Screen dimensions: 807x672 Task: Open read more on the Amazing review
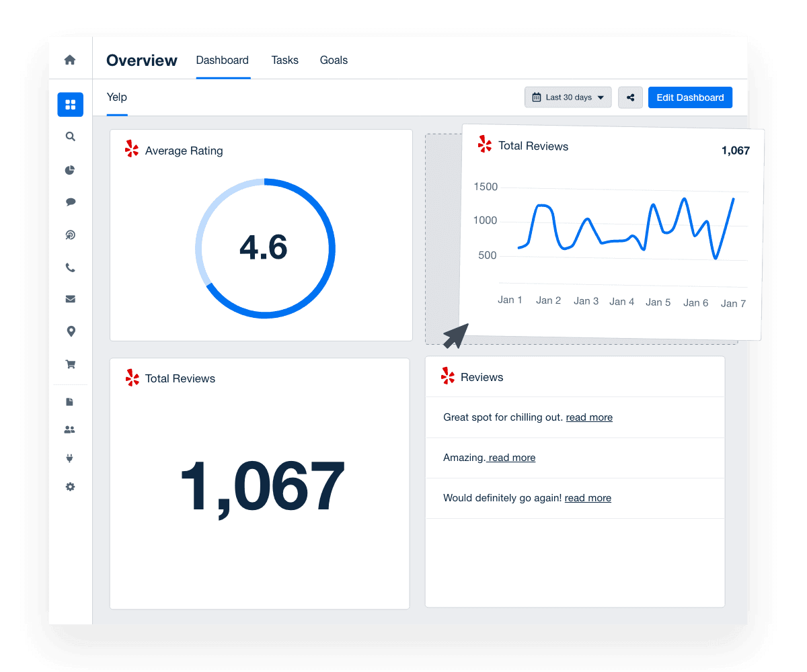point(511,458)
